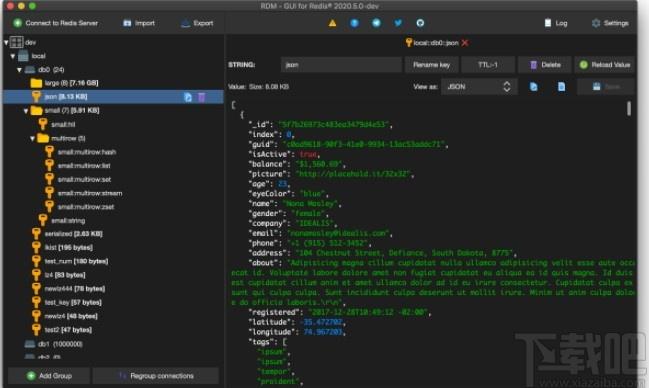This screenshot has height=388, width=649.
Task: Close the local:db0:json tab
Action: point(465,43)
